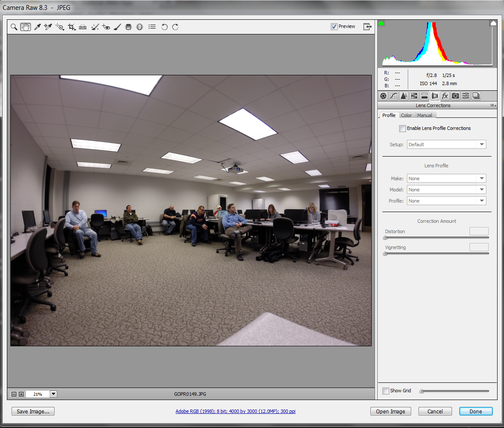Toggle shadow clipping warning in histogram
Image resolution: width=504 pixels, height=428 pixels.
[382, 23]
